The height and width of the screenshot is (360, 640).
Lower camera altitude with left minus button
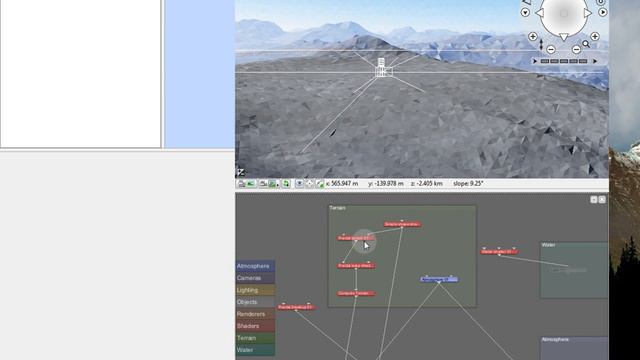point(551,50)
